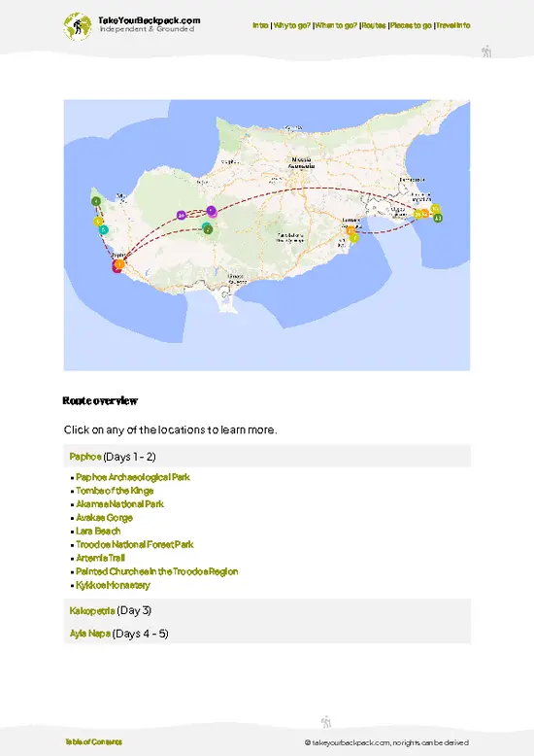This screenshot has width=534, height=756.
Task: Click the 'Independent & Grounded' tagline
Action: tap(147, 29)
